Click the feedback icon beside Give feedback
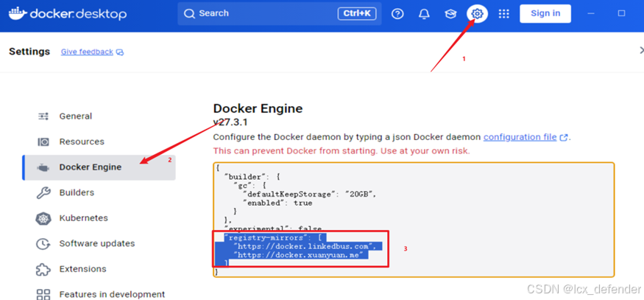The image size is (644, 300). pos(119,52)
